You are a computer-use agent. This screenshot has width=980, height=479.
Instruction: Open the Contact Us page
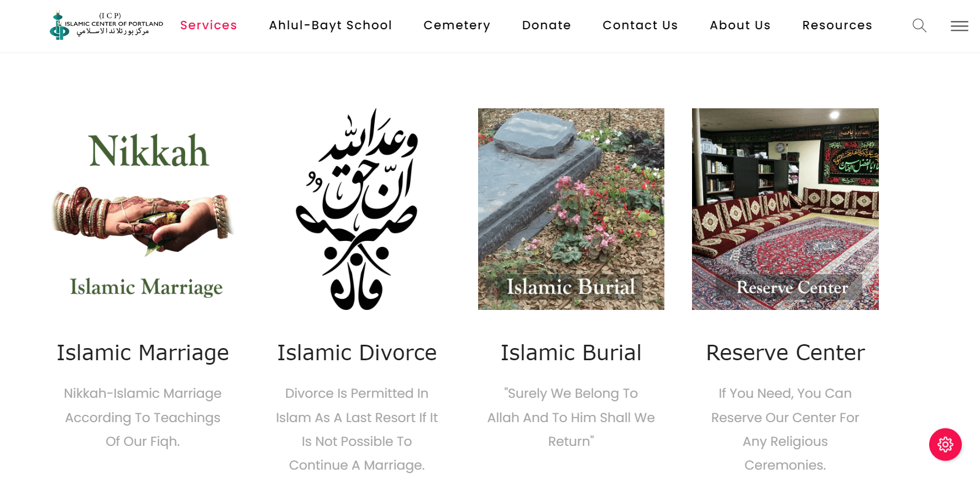(x=640, y=25)
